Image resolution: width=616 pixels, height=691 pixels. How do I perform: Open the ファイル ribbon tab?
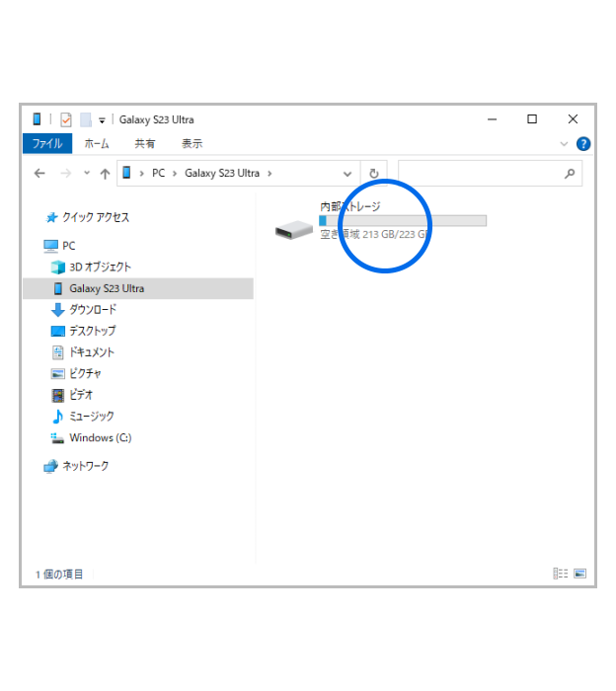click(47, 144)
